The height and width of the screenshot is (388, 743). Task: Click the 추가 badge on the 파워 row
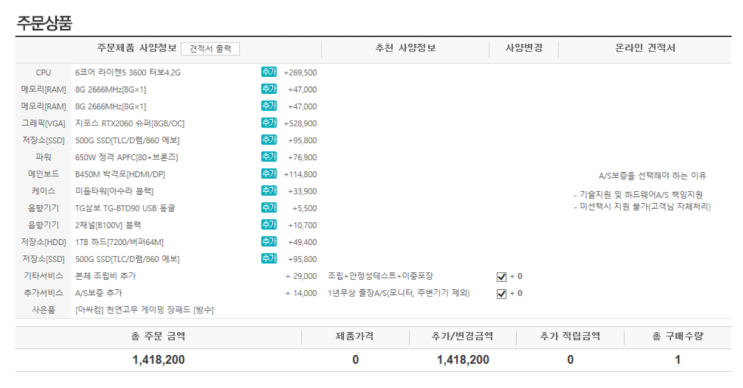(x=269, y=157)
